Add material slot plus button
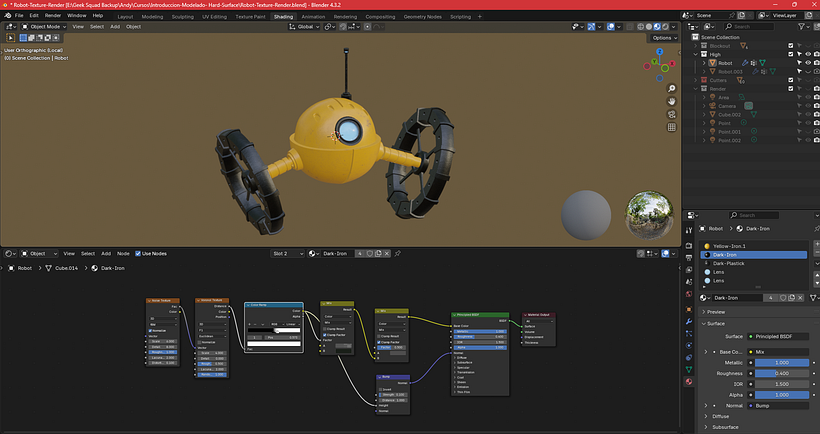This screenshot has width=820, height=434. (817, 244)
